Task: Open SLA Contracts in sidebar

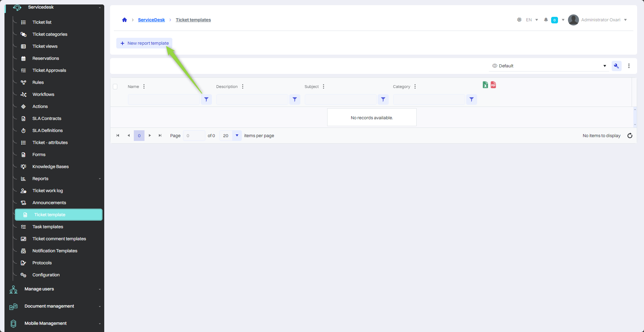Action: pos(47,119)
